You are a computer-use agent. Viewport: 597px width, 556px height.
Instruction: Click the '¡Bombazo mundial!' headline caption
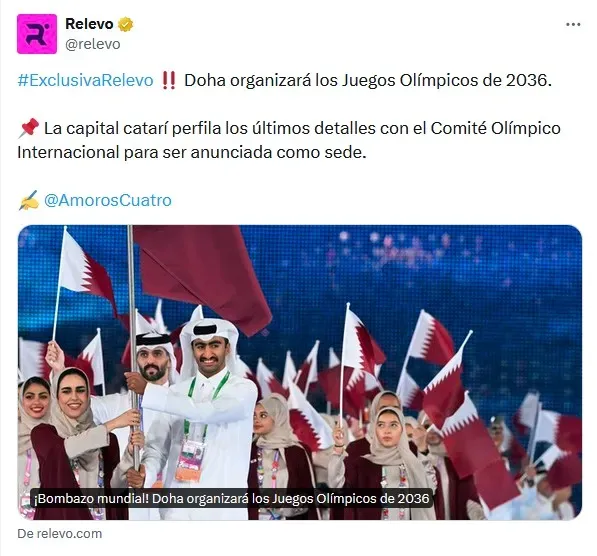tap(231, 498)
